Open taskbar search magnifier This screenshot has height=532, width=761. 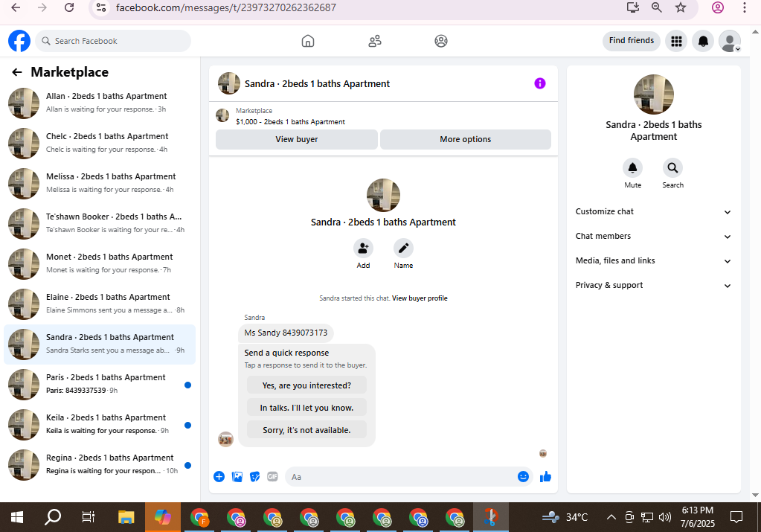[x=53, y=517]
